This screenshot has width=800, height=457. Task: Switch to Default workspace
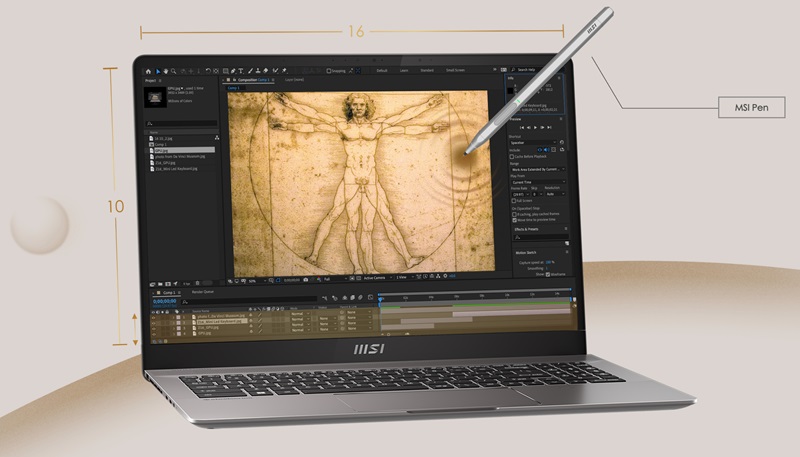pos(382,70)
